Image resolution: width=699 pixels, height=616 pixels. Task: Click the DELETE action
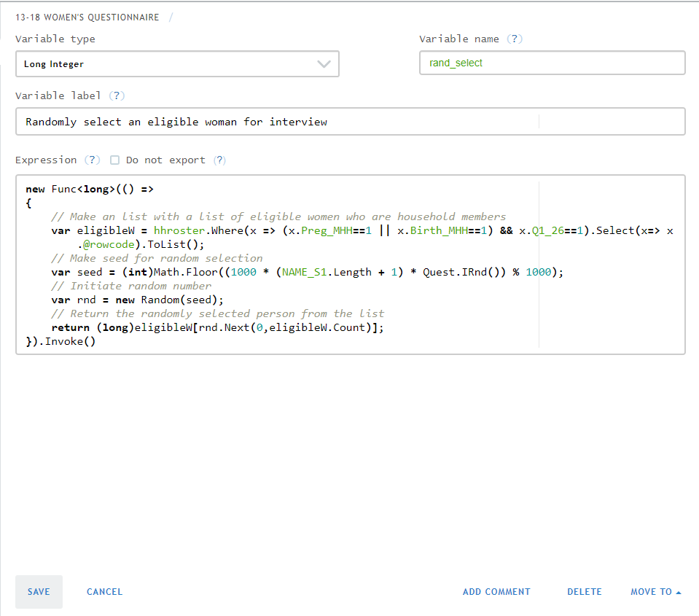pos(584,592)
